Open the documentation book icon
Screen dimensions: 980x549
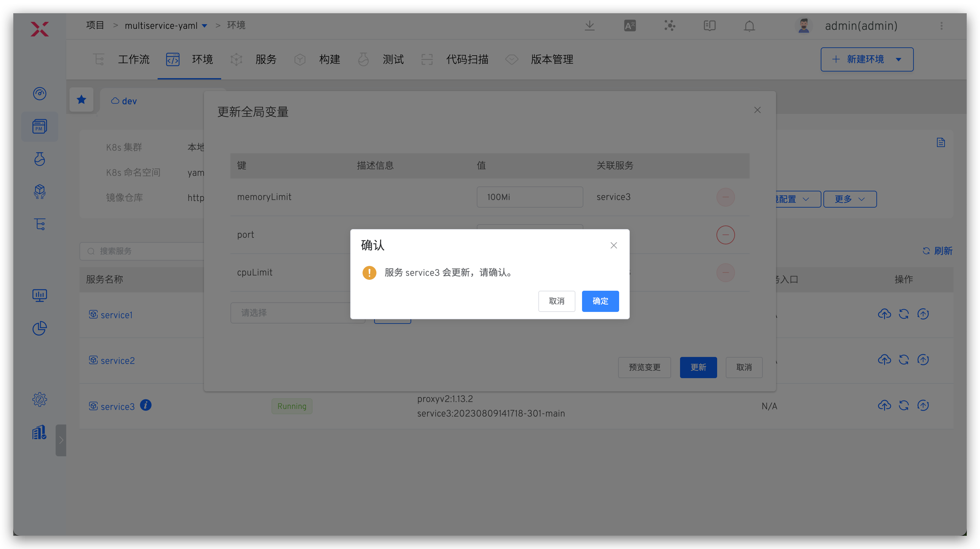coord(709,25)
